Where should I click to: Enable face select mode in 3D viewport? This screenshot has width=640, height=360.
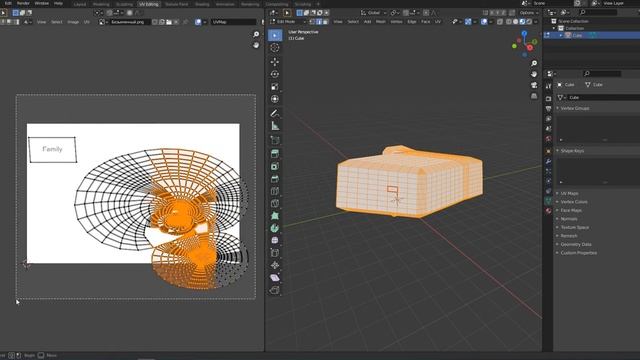pyautogui.click(x=325, y=22)
